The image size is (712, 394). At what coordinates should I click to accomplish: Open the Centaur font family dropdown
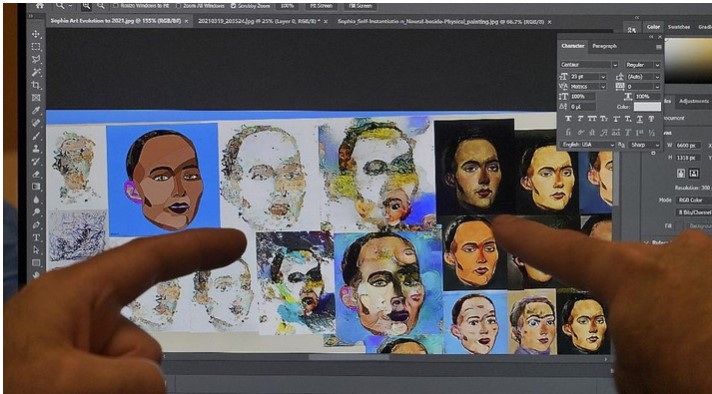pos(615,65)
